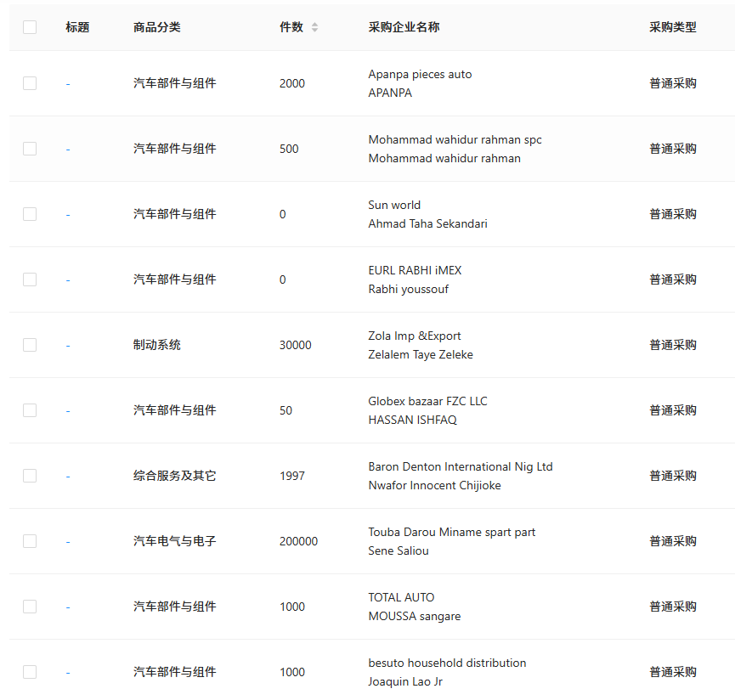Open title link of Zola Imp &Export row
The image size is (735, 700).
tap(68, 346)
